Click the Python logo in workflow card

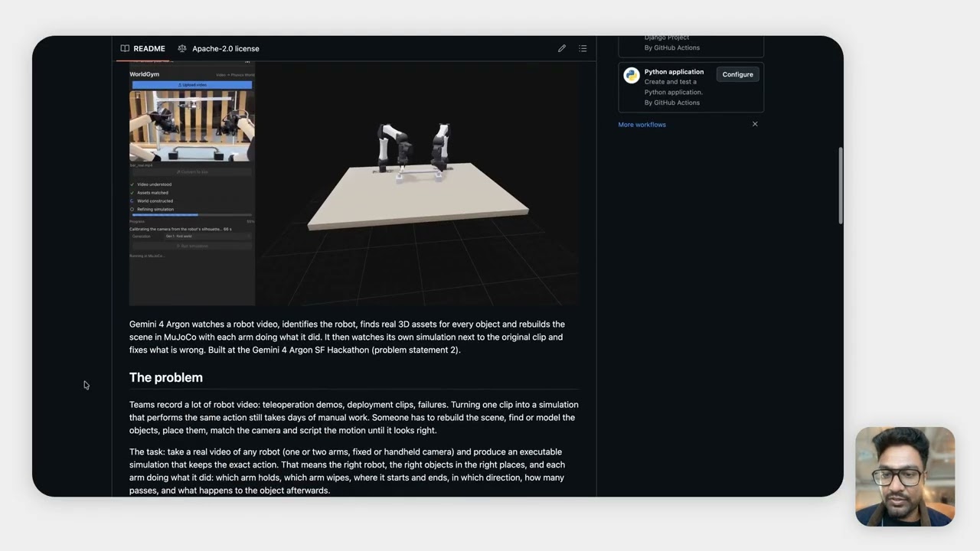point(632,75)
